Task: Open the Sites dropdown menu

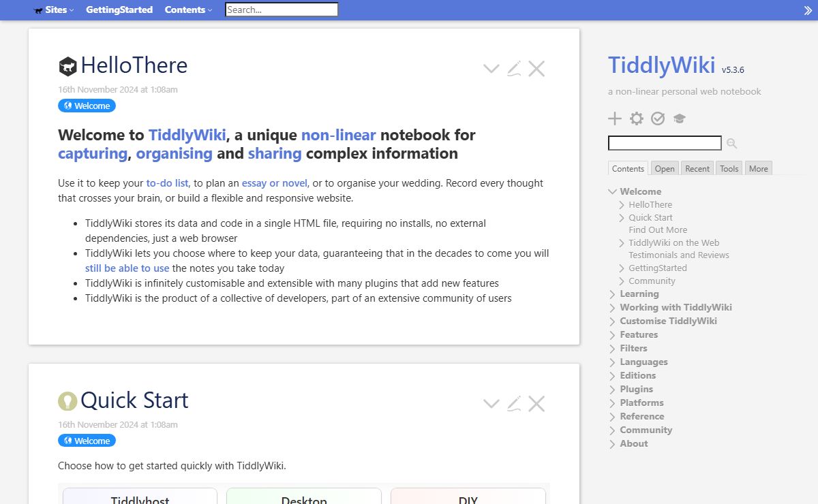Action: (55, 10)
